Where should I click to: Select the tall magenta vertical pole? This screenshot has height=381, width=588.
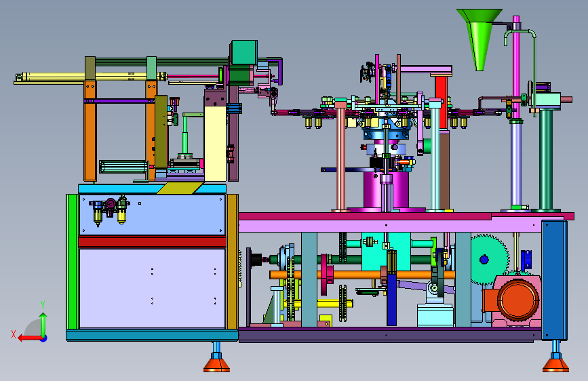[x=516, y=68]
